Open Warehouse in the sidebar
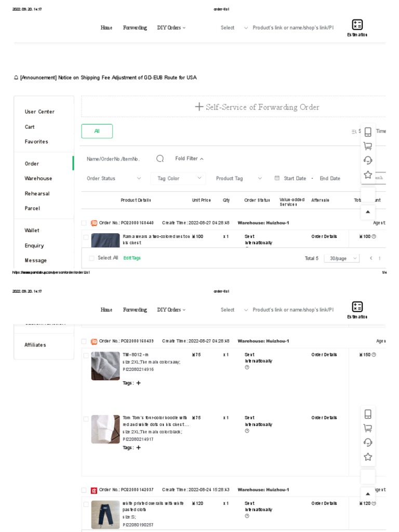 38,178
